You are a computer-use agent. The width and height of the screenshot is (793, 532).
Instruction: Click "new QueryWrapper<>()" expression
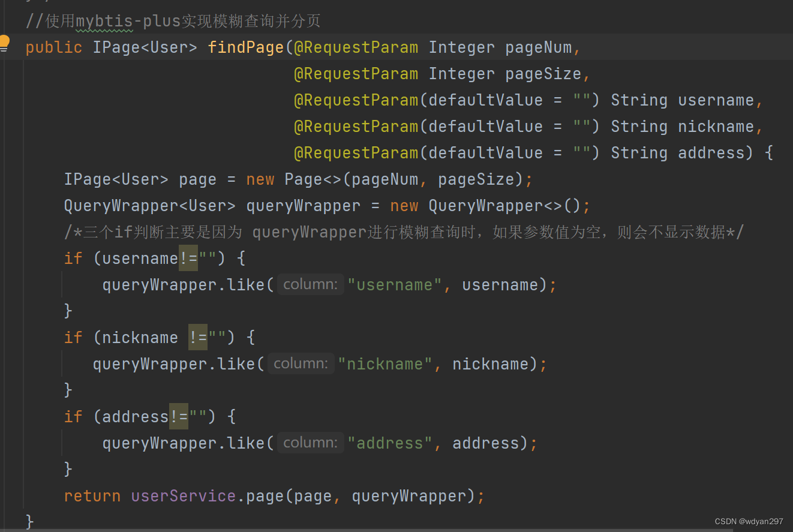coord(485,206)
